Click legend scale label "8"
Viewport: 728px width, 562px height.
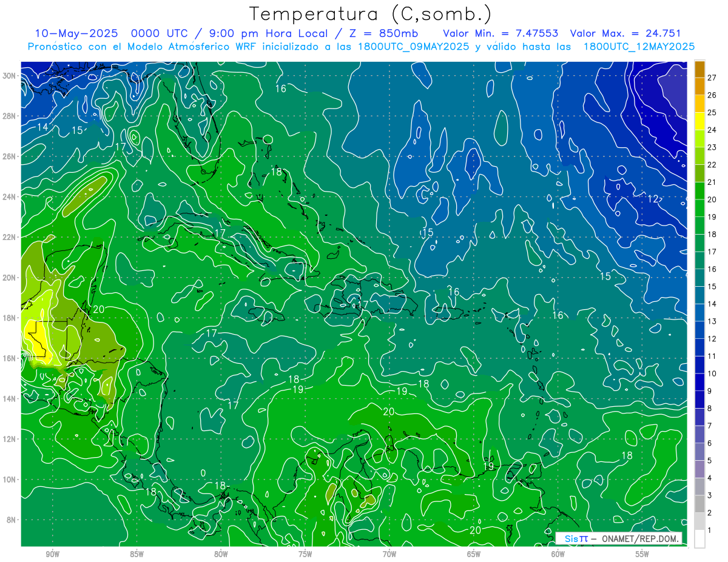pyautogui.click(x=710, y=408)
